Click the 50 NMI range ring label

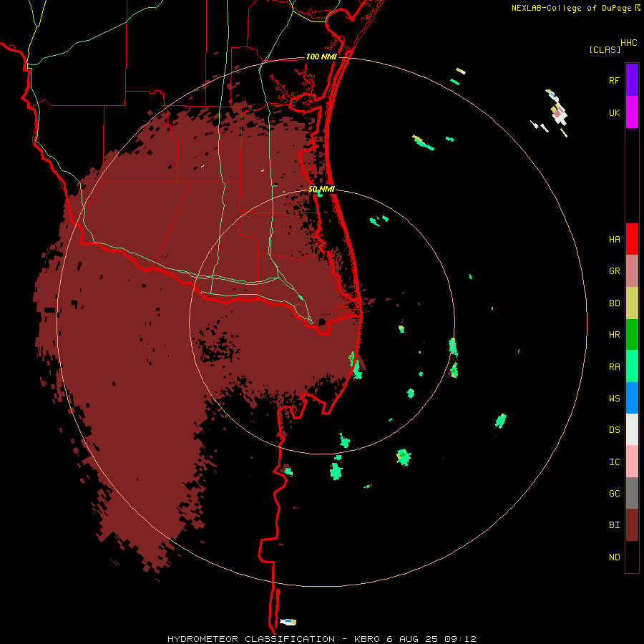[x=321, y=189]
